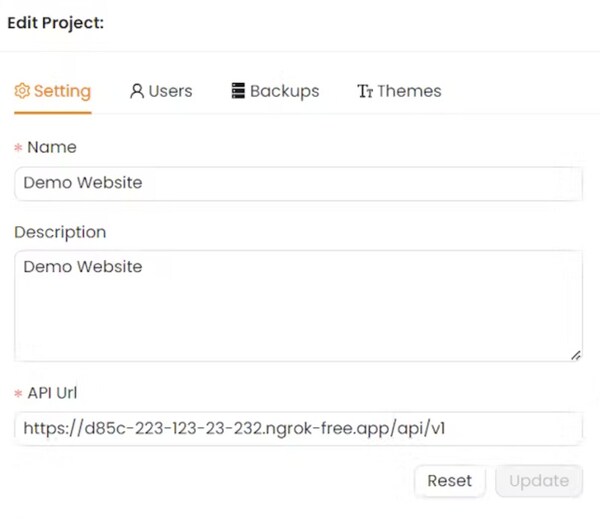Select the Themes tab
Viewport: 600px width, 519px height.
(399, 91)
